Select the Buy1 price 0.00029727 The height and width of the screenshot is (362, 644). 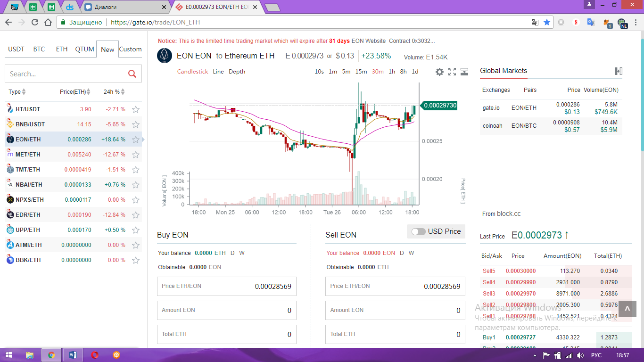tap(521, 337)
